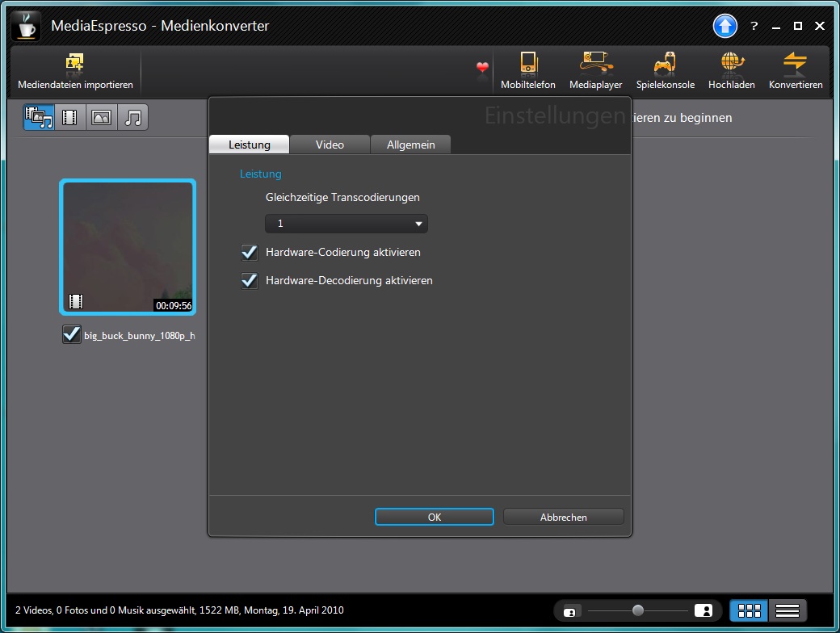Click the 00:09:56 duration label
Image resolution: width=840 pixels, height=633 pixels.
click(x=174, y=305)
